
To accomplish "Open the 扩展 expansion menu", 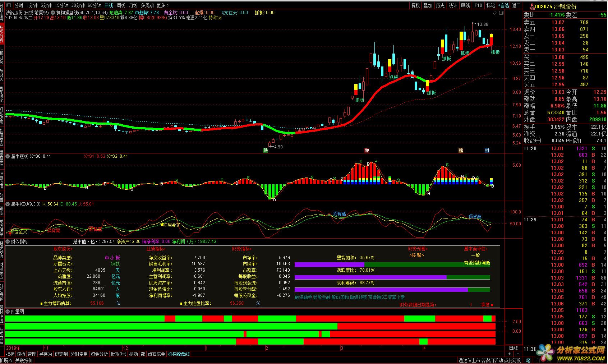I will point(6,360).
